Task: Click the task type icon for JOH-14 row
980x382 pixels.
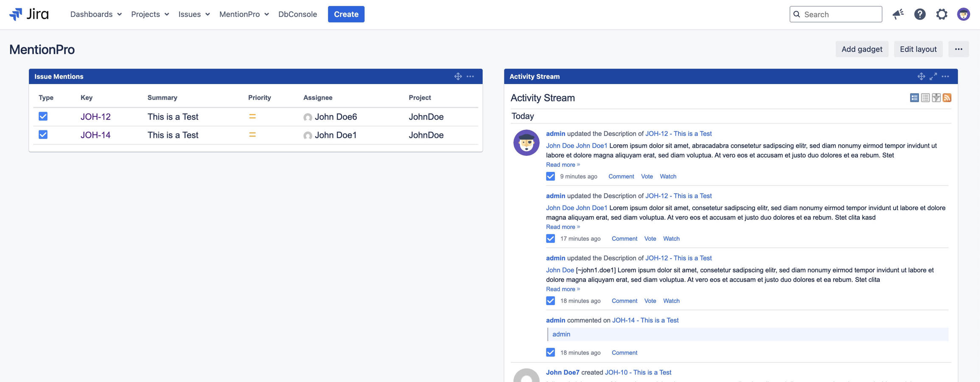Action: pos(43,135)
